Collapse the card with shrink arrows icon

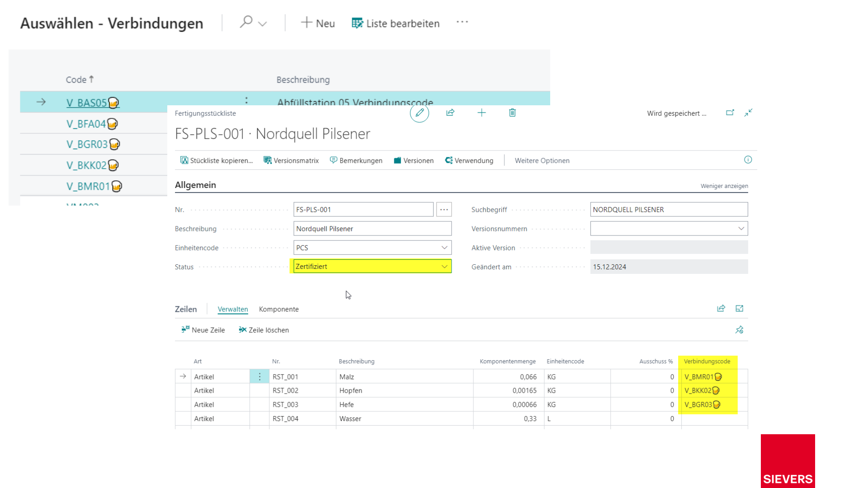749,113
